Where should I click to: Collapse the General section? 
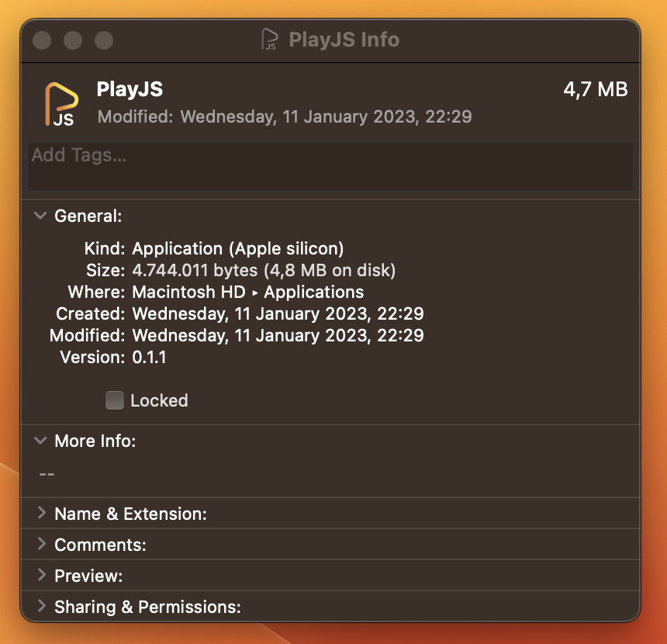coord(40,216)
